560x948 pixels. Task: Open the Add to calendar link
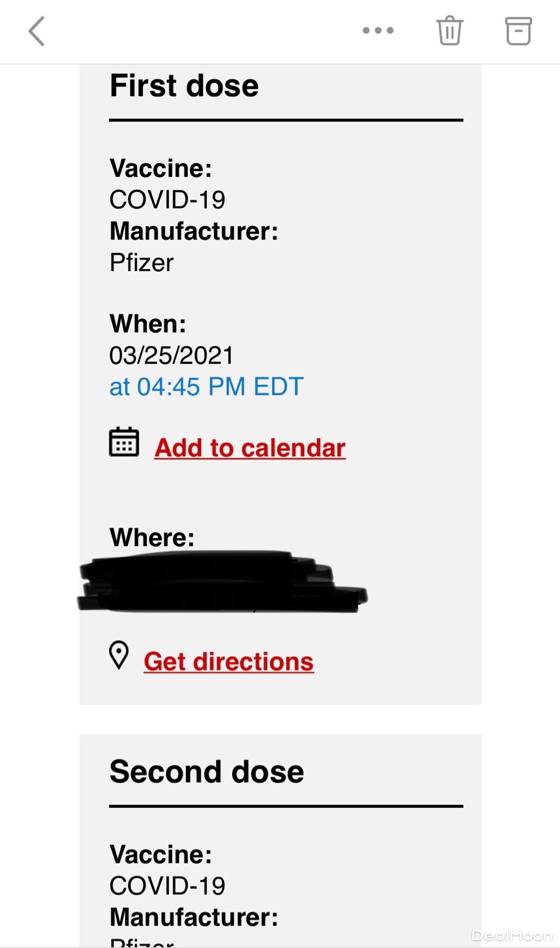click(x=250, y=448)
